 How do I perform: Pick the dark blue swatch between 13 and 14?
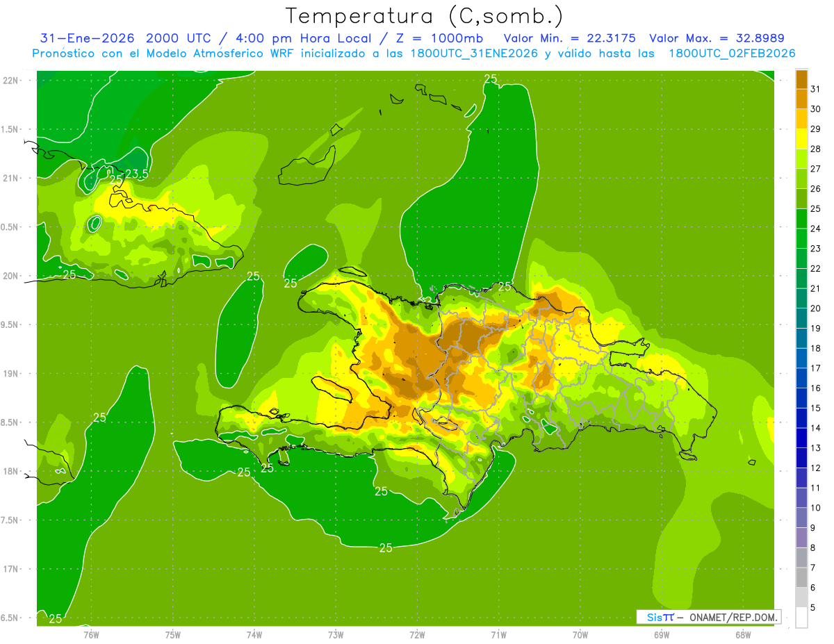tap(801, 438)
